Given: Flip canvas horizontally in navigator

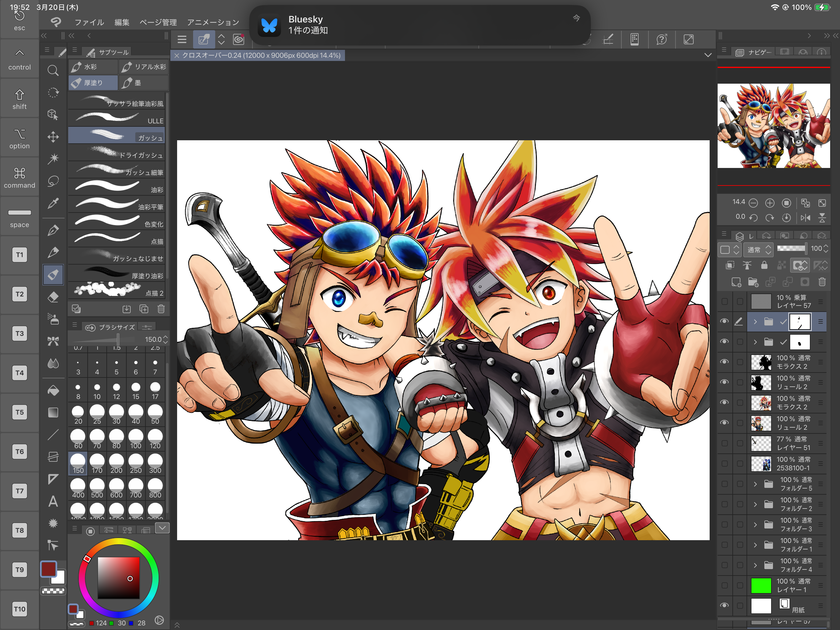Looking at the screenshot, I should point(806,218).
